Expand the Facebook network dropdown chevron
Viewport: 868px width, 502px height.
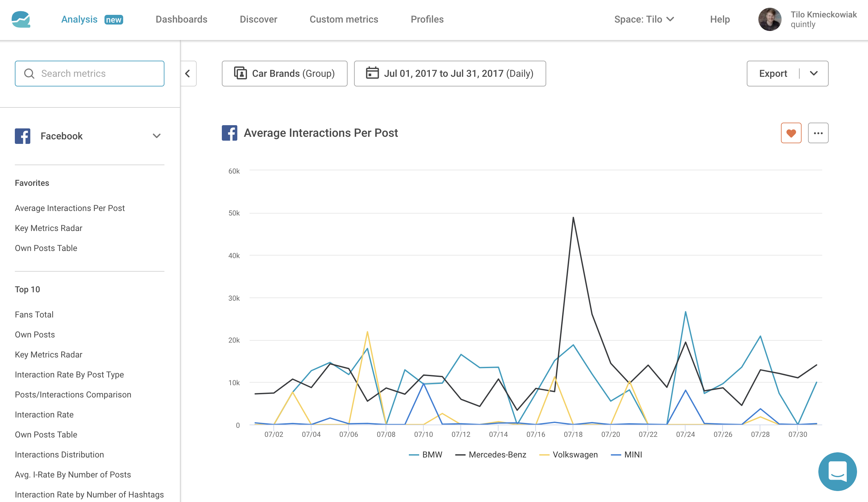157,136
